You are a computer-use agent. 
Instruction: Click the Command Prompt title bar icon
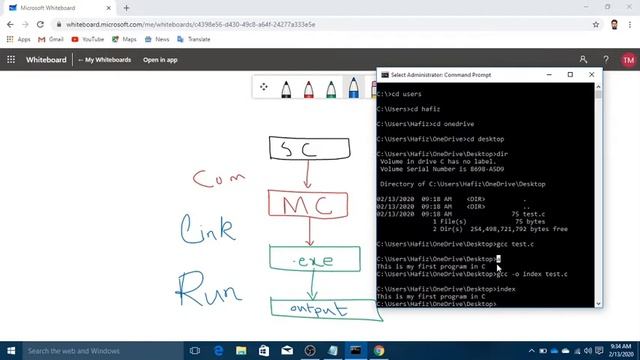[x=385, y=75]
